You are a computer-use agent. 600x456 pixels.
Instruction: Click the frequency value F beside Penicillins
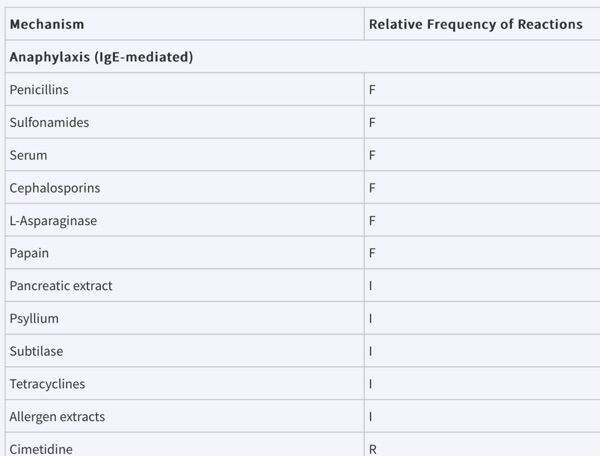pos(372,90)
